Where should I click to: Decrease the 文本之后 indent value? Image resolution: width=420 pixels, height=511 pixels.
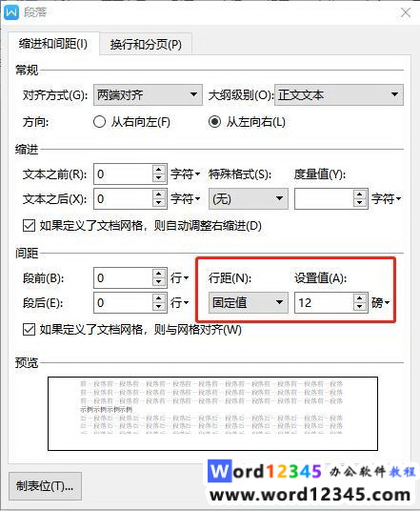point(159,203)
